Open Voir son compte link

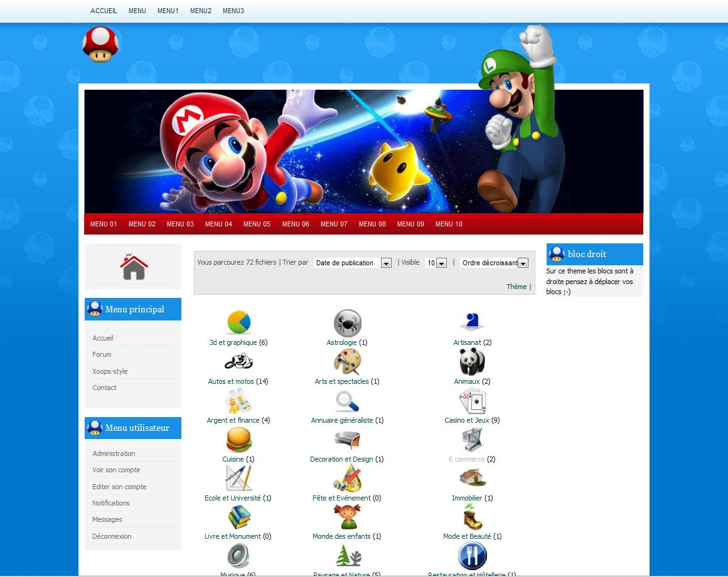click(x=116, y=470)
